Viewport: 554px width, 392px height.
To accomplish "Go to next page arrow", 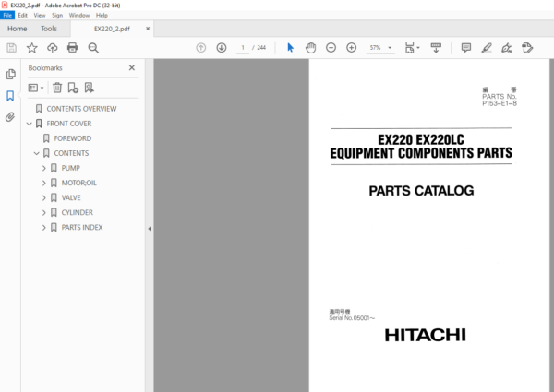I will click(x=222, y=48).
